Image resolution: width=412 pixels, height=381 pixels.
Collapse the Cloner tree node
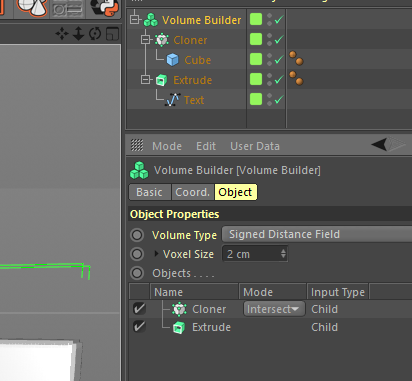[x=145, y=40]
